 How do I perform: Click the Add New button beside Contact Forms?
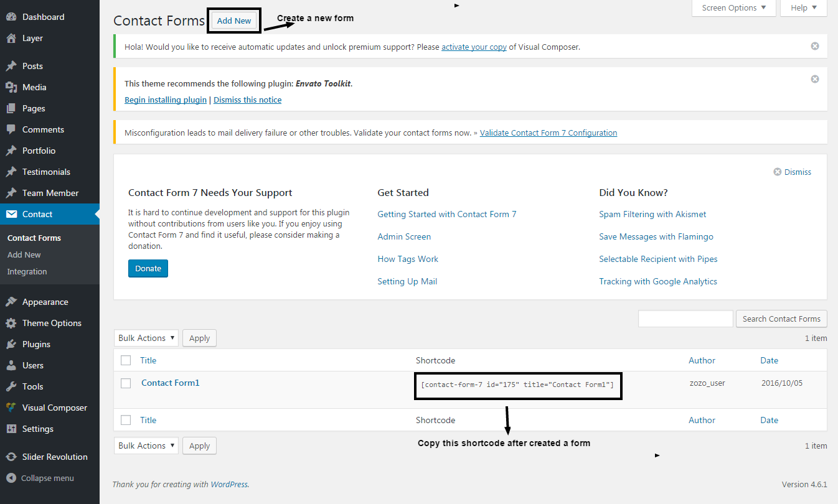pos(234,21)
